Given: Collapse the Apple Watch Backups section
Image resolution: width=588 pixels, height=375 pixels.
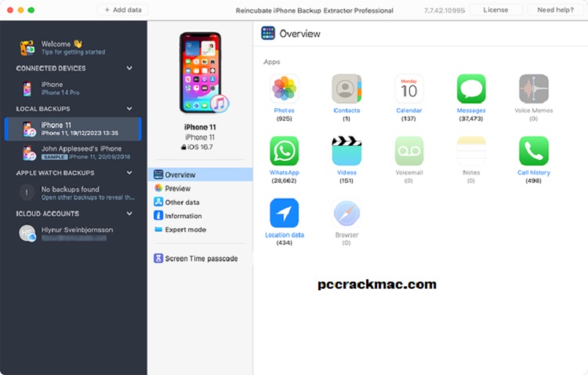Looking at the screenshot, I should (x=129, y=173).
